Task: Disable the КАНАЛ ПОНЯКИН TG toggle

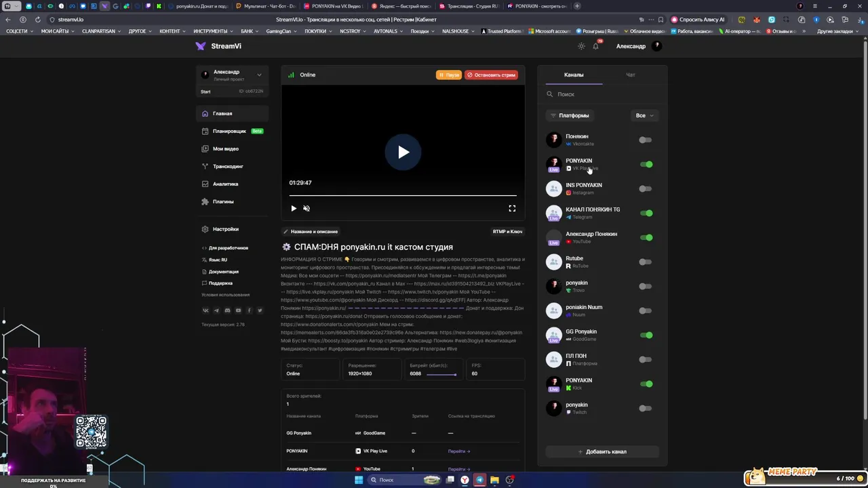Action: [646, 213]
